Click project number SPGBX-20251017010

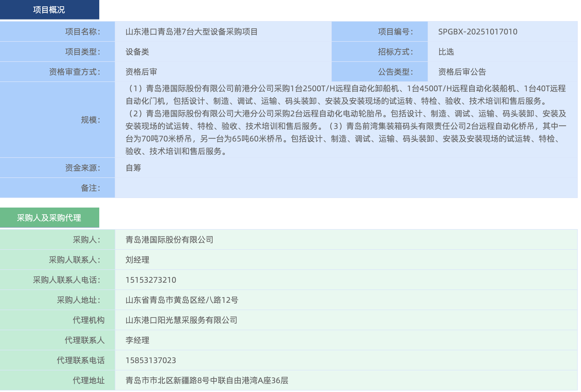477,32
